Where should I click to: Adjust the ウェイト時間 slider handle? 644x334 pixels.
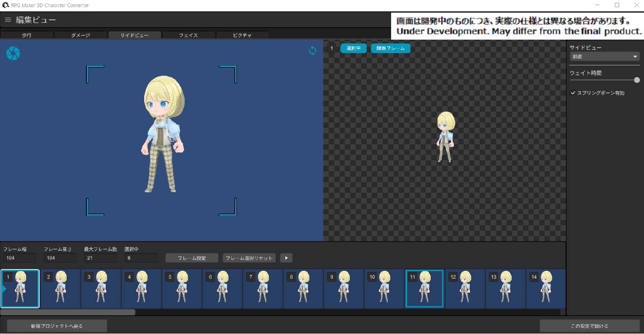click(636, 80)
